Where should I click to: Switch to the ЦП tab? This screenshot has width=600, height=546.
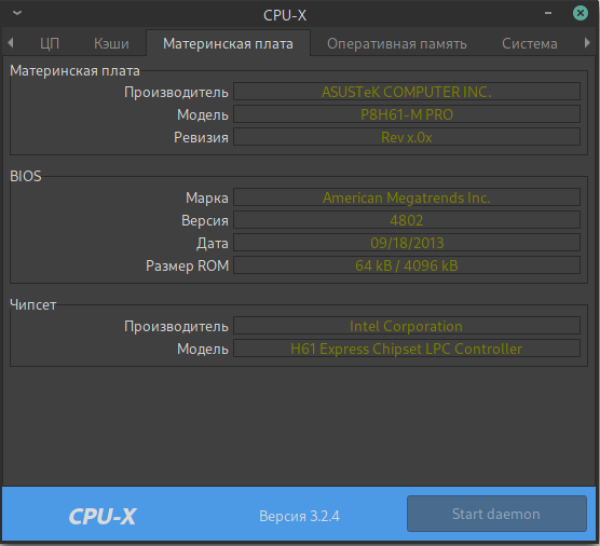[49, 44]
